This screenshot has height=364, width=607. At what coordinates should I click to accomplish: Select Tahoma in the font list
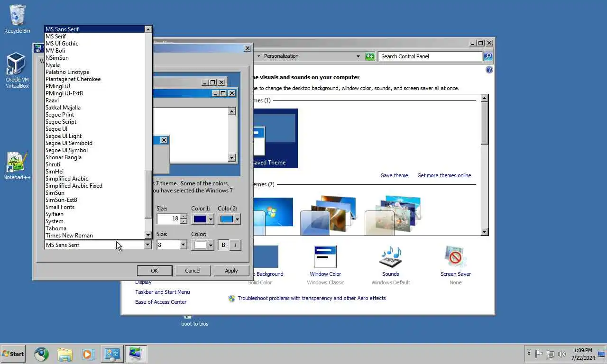pos(94,228)
